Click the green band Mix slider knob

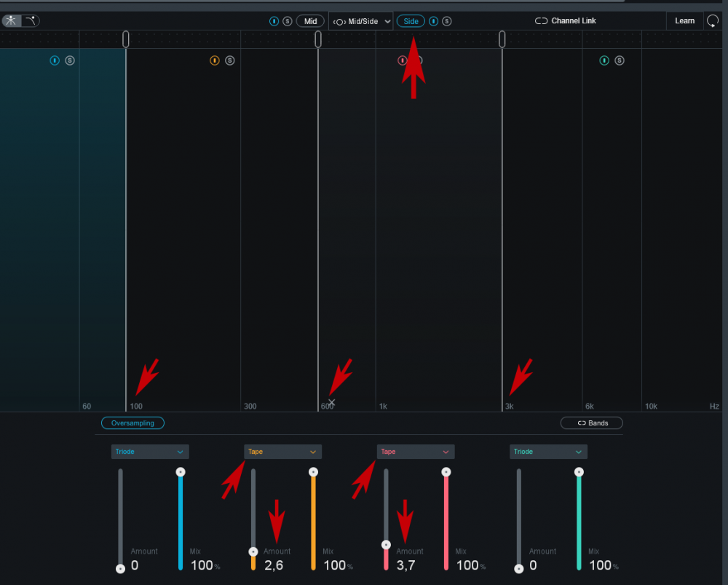579,472
